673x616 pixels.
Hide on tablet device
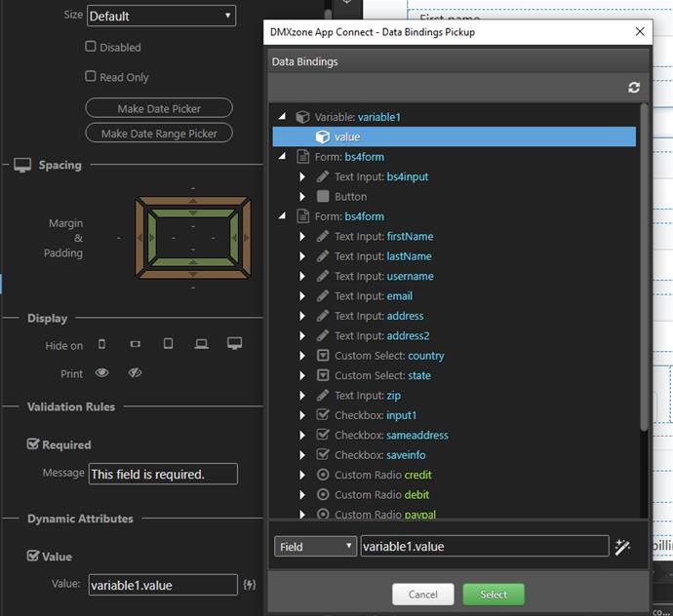click(168, 344)
